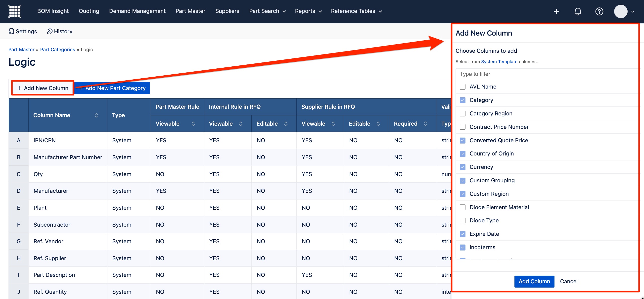Sort Supplier Rule Viewable column

[333, 124]
